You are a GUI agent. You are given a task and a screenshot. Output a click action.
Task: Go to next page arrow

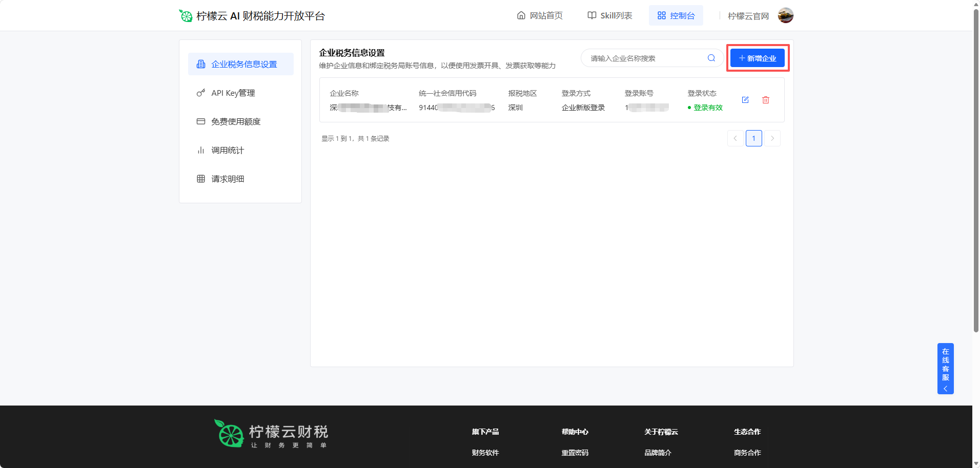(x=772, y=138)
